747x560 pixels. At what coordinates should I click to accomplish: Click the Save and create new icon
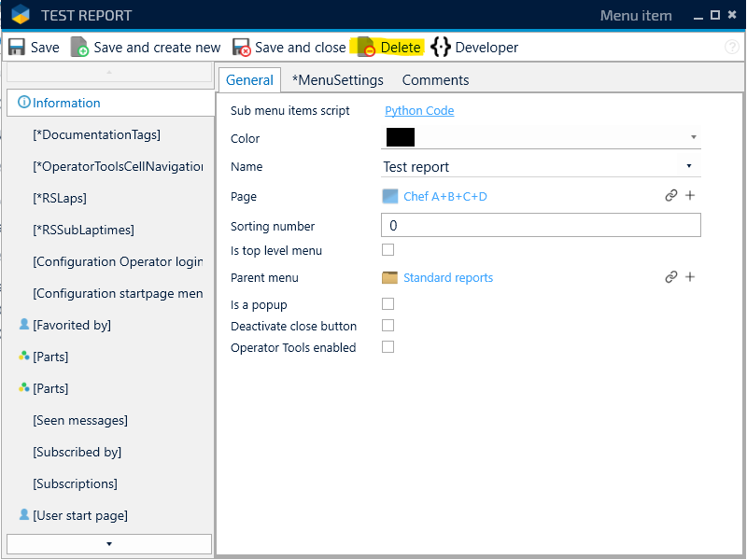(80, 48)
